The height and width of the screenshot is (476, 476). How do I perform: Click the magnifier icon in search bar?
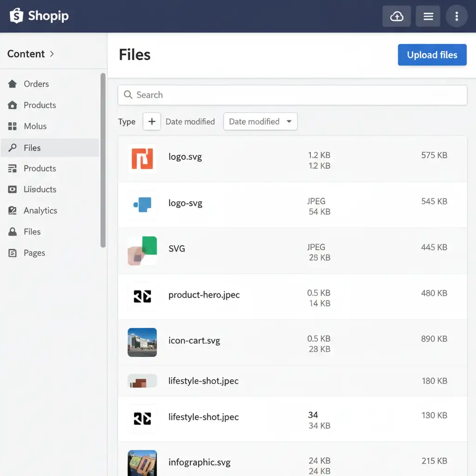(128, 95)
